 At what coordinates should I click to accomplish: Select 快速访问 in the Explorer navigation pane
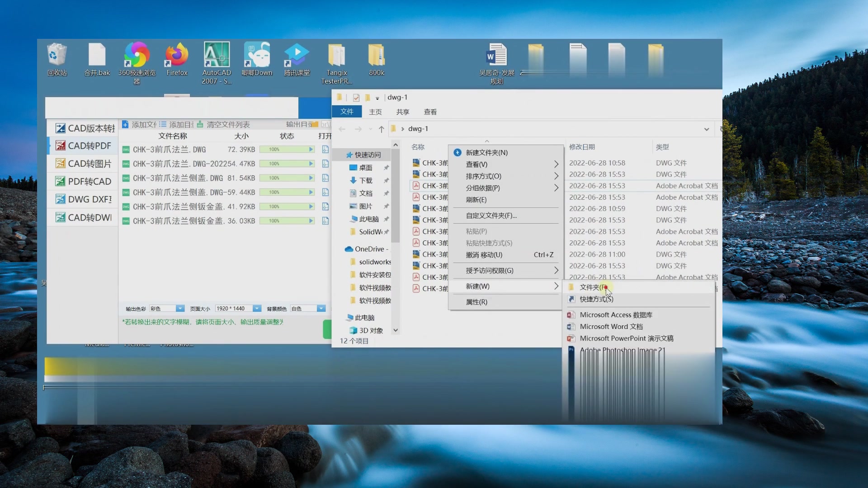[363, 155]
